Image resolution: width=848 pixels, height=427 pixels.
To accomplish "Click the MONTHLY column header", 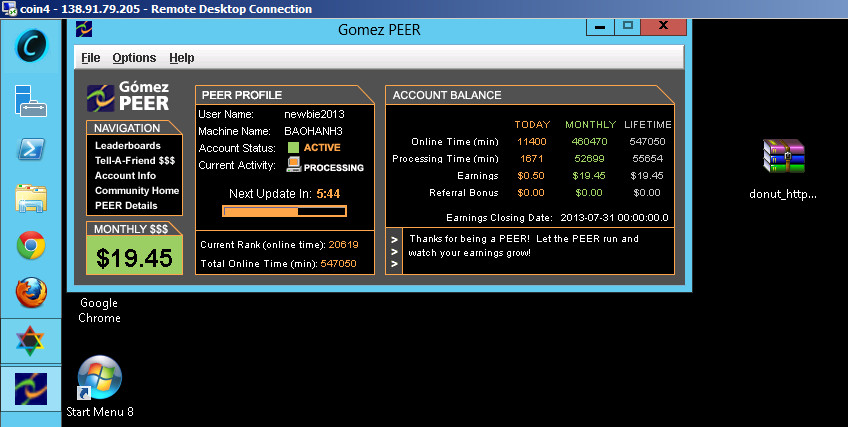I will pos(591,124).
